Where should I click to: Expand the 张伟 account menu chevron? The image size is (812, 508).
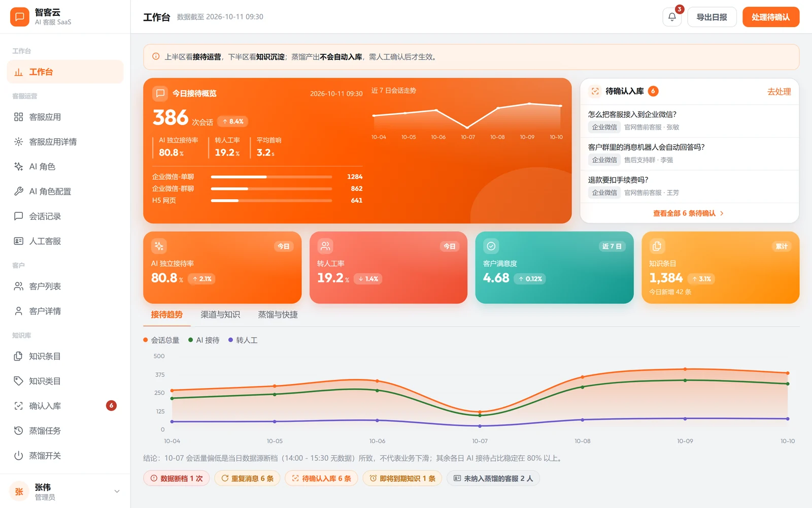[117, 491]
